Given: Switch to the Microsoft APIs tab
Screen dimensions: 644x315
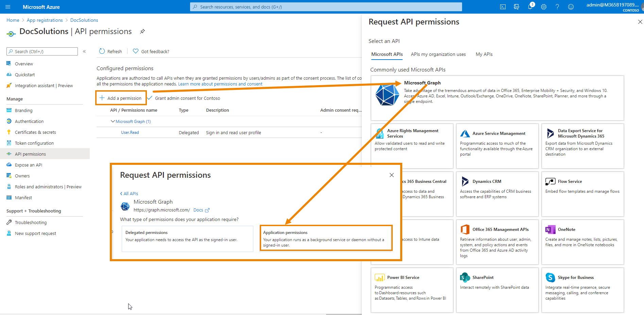Looking at the screenshot, I should pyautogui.click(x=387, y=54).
